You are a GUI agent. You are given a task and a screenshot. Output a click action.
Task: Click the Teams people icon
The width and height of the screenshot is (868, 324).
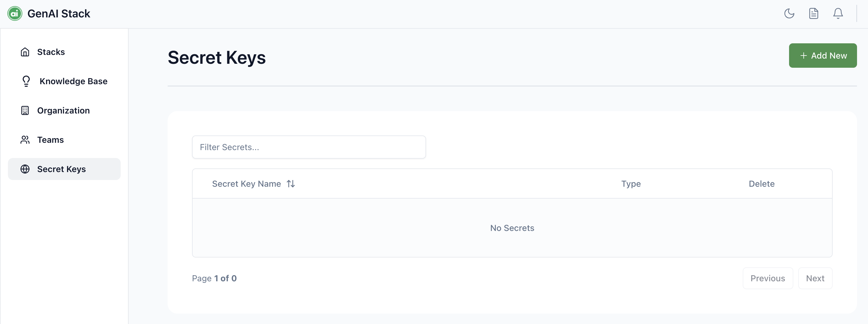25,140
